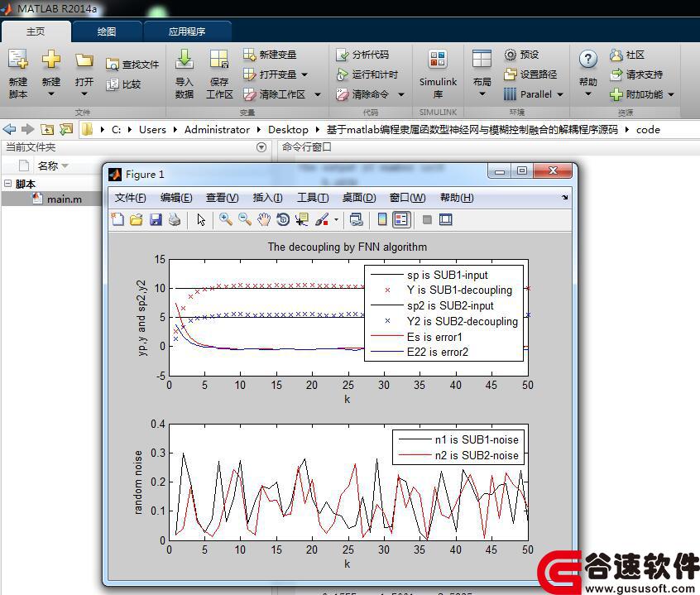Viewport: 700px width, 595px height.
Task: Toggle the Zoom Out tool in Figure 1
Action: tap(245, 219)
